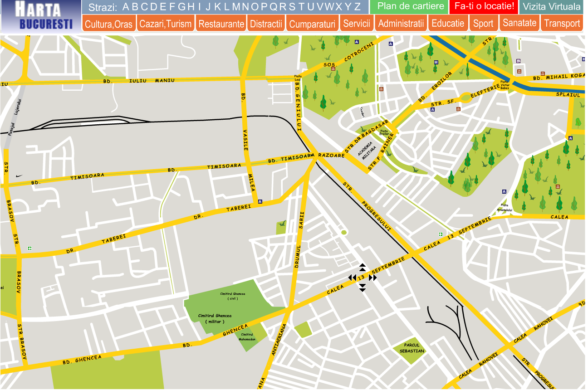Select the Cultura,Oras category
Screen dimensions: 588x390
[x=108, y=24]
